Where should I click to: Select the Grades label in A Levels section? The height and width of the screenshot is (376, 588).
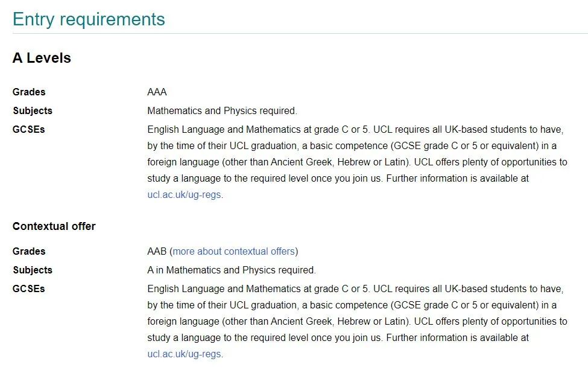click(29, 92)
